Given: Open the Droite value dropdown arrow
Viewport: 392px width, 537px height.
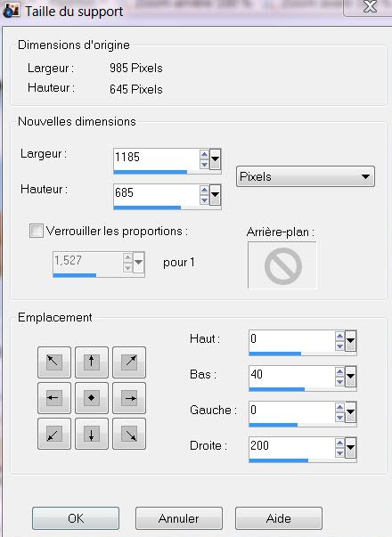Looking at the screenshot, I should pyautogui.click(x=350, y=448).
